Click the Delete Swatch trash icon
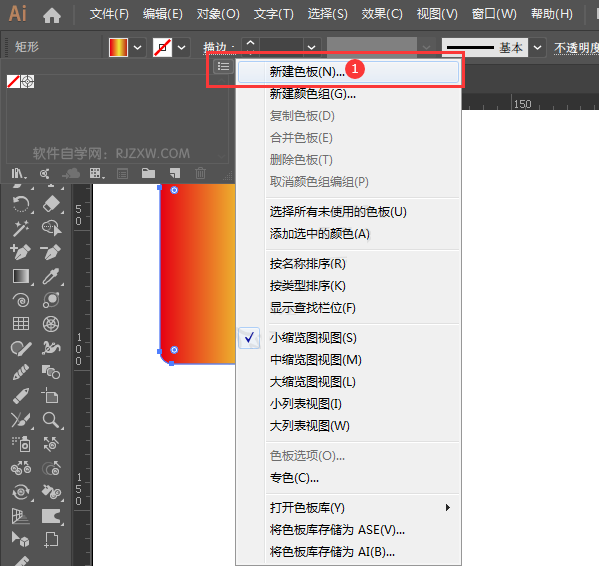Viewport: 599px width, 566px height. 200,173
